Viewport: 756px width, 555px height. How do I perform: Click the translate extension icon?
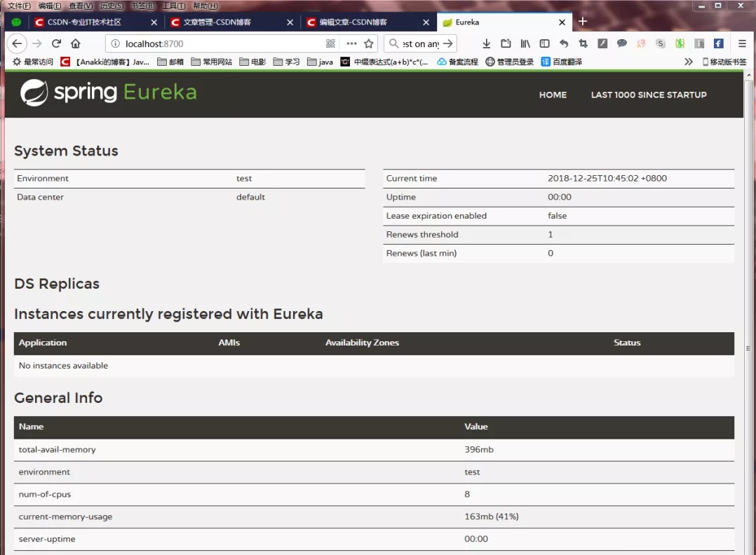click(641, 44)
